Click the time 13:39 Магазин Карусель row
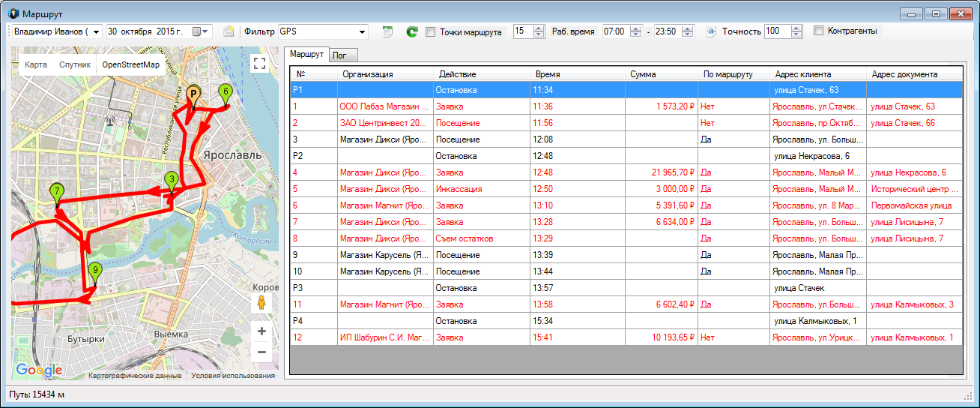The width and height of the screenshot is (980, 408). click(x=578, y=255)
